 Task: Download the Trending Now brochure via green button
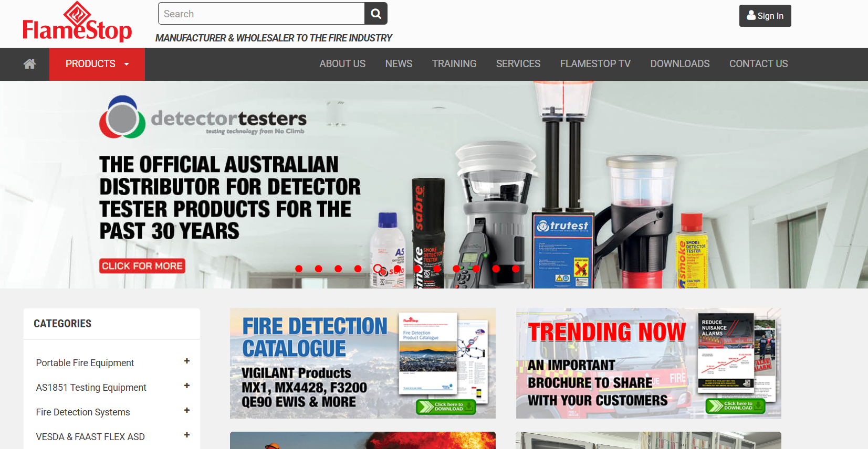pos(735,406)
